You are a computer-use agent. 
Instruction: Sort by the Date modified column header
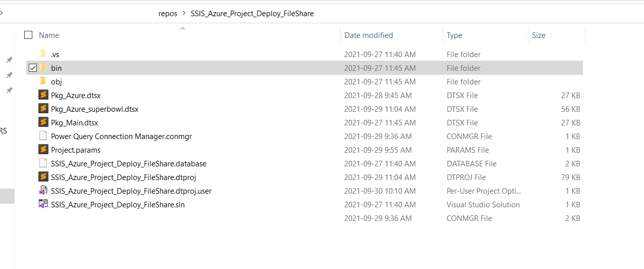coord(368,35)
